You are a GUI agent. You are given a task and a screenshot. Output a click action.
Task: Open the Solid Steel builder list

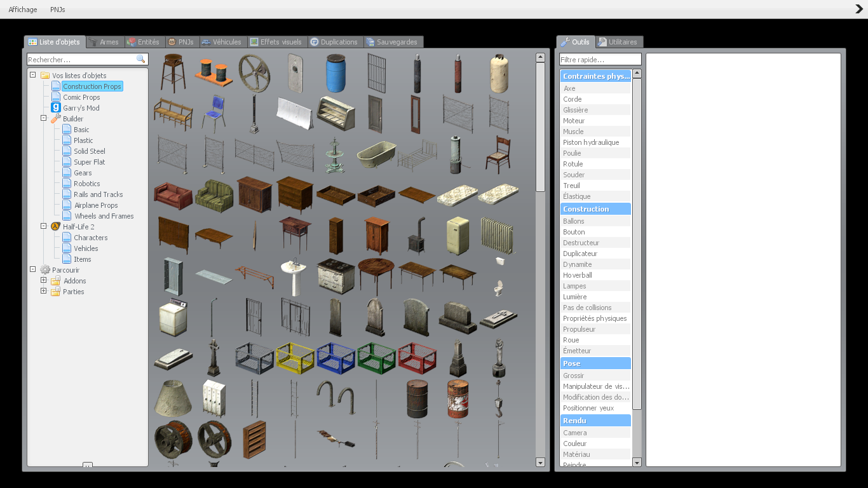(89, 151)
